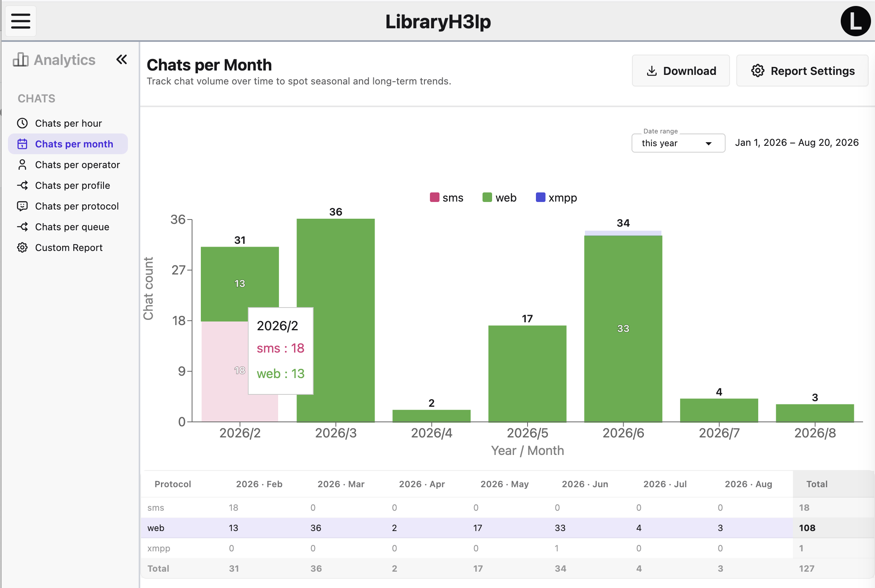This screenshot has width=875, height=588.
Task: Click the chat bubble icon for Chats per protocol
Action: click(22, 206)
